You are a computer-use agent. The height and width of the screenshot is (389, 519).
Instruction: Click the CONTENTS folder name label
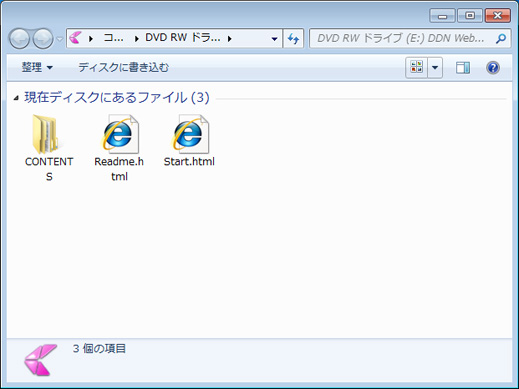pyautogui.click(x=49, y=169)
